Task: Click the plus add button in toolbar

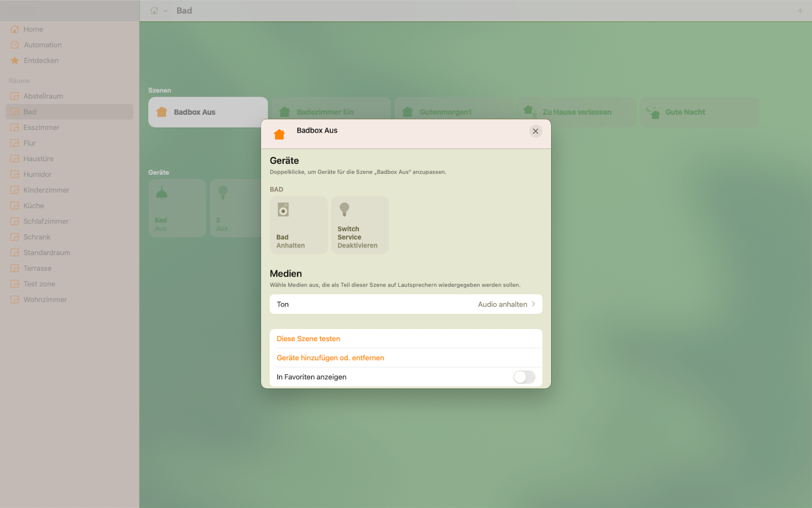Action: coord(800,11)
